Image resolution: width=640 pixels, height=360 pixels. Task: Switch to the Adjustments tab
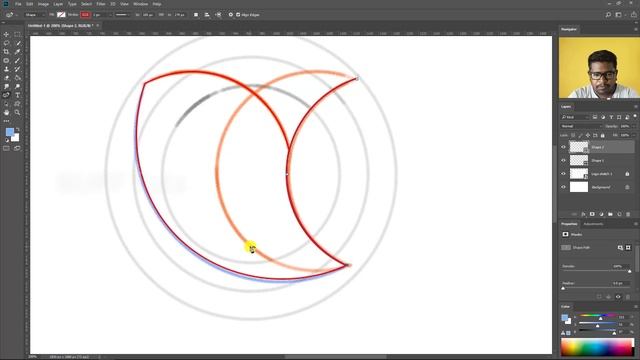[593, 224]
